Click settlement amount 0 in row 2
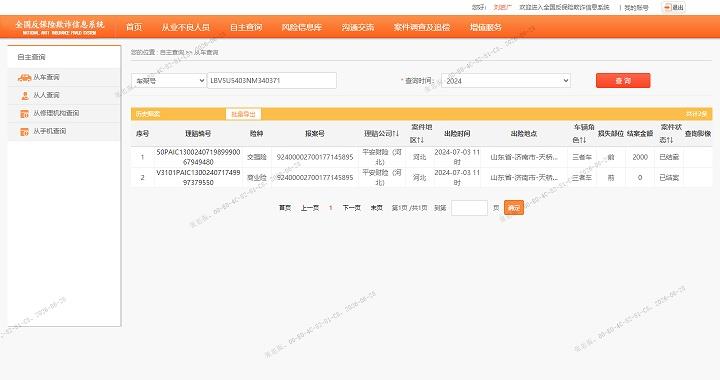The image size is (720, 380). point(640,178)
